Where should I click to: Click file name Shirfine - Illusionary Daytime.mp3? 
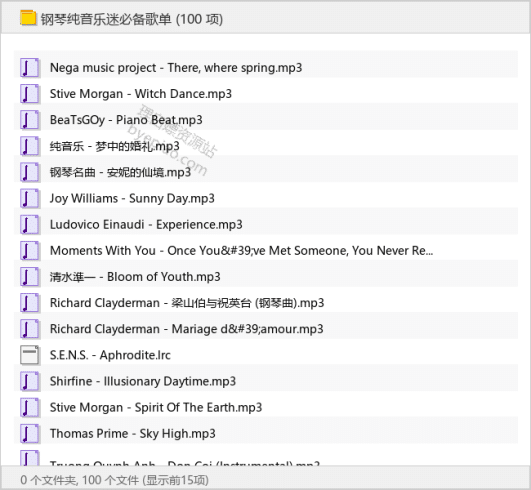coord(143,381)
